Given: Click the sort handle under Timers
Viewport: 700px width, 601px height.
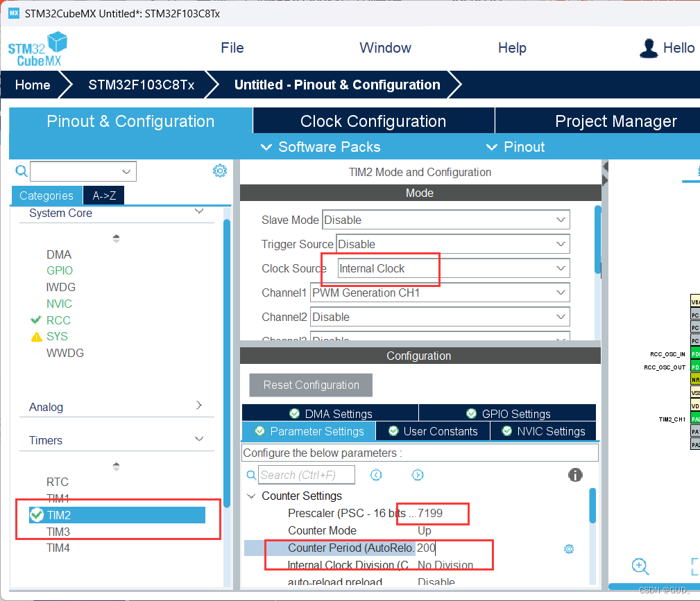Looking at the screenshot, I should click(116, 467).
